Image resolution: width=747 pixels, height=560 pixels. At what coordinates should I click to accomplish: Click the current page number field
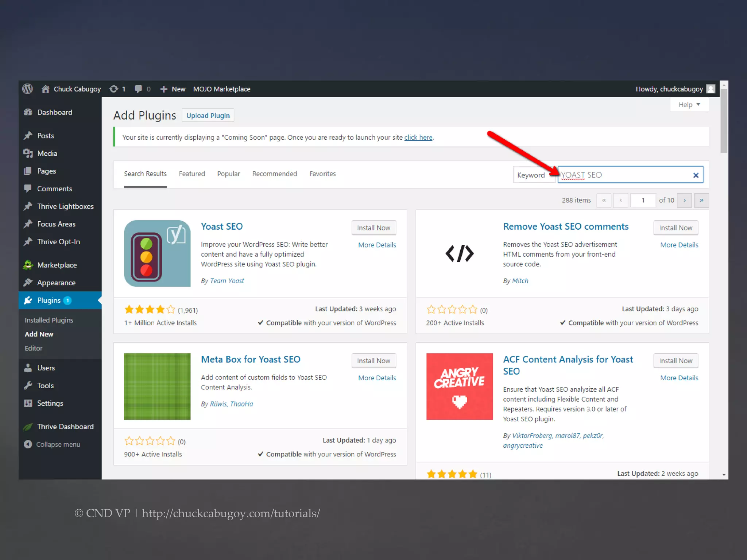tap(643, 200)
